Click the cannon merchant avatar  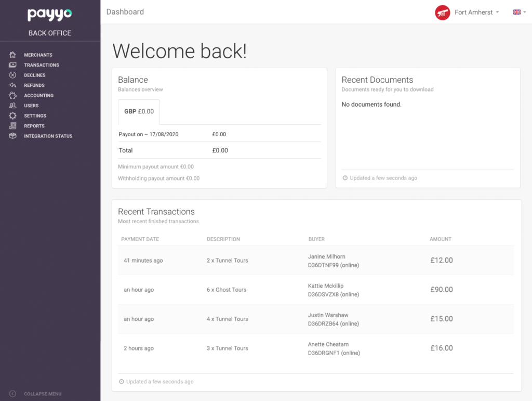(x=442, y=12)
